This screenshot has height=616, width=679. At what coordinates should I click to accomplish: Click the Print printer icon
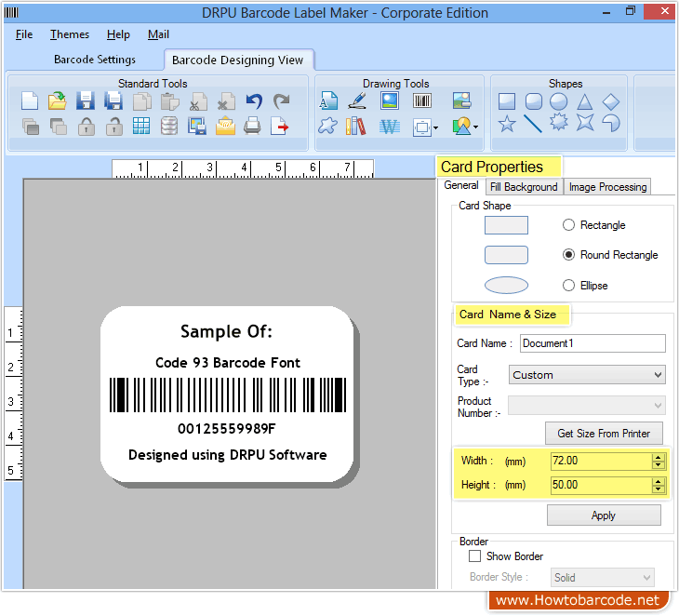click(252, 127)
